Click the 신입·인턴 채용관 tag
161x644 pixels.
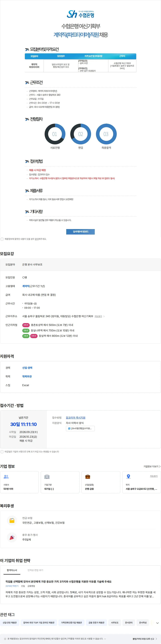[10, 623]
